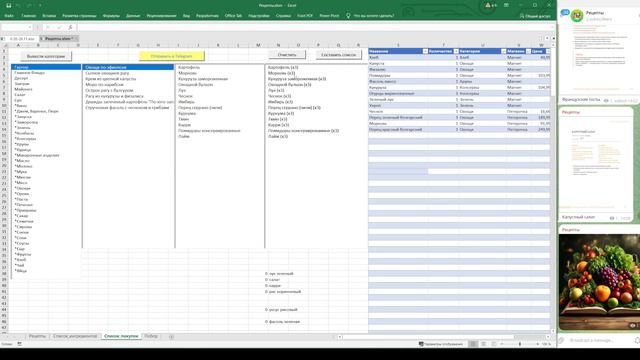Click the Save icon in quick access toolbar

(x=9, y=5)
